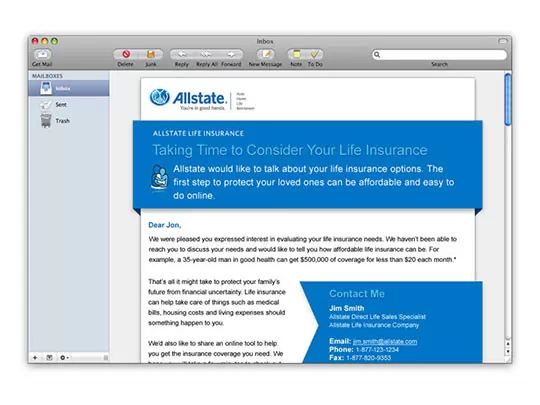The height and width of the screenshot is (405, 540).
Task: Click the Get Mail toolbar icon
Action: click(42, 54)
